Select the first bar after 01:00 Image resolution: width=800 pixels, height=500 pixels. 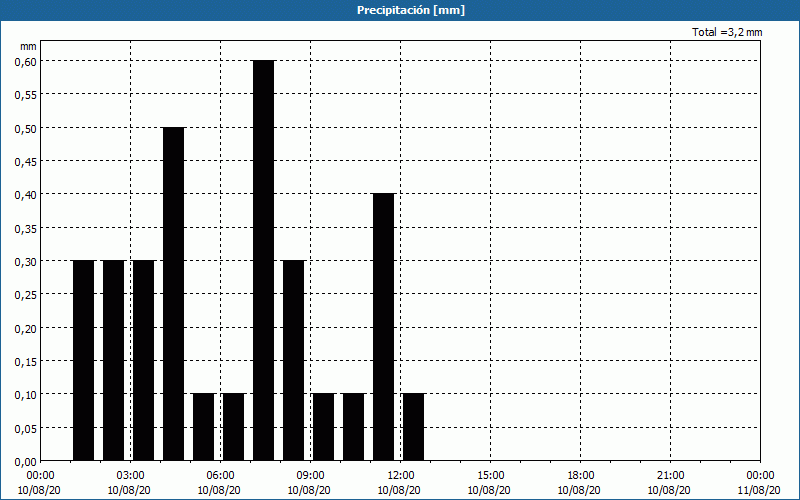pyautogui.click(x=84, y=361)
